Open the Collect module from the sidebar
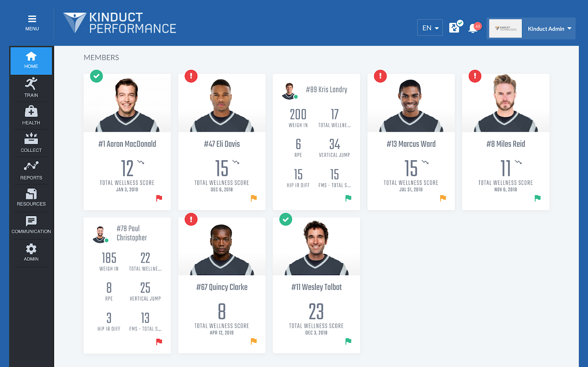 [x=31, y=143]
